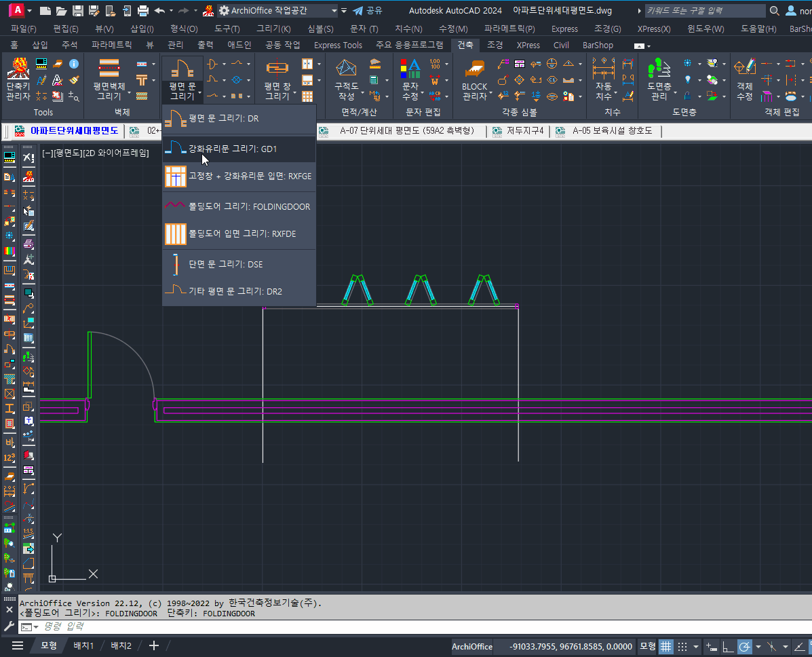
Task: Switch to the 조경 ribbon tab
Action: coord(495,45)
